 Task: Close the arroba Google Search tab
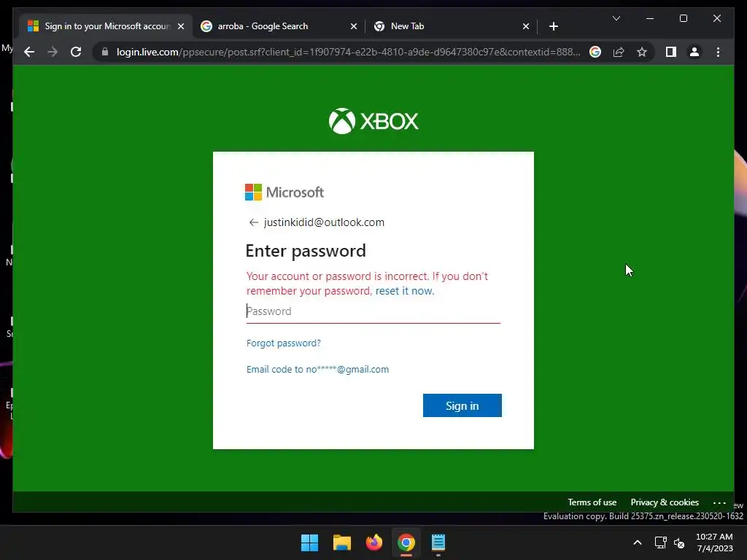[x=354, y=27]
